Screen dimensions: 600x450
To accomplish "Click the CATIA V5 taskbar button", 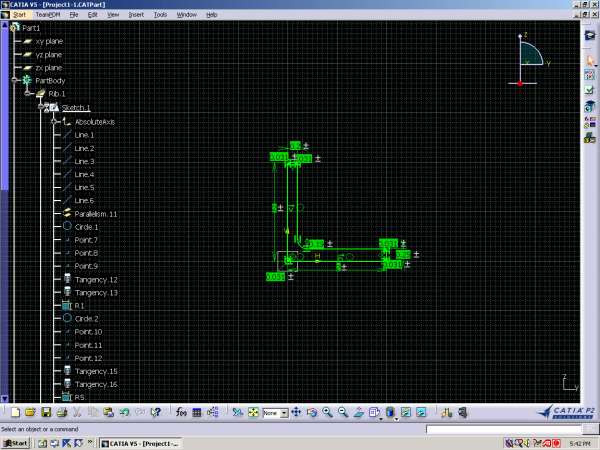I will (140, 443).
